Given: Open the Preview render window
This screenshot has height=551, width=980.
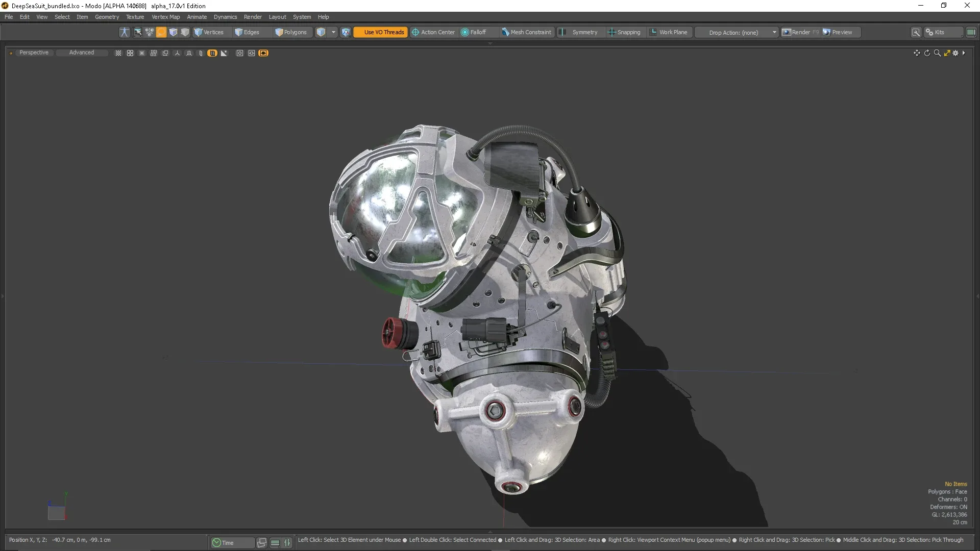Looking at the screenshot, I should [841, 32].
